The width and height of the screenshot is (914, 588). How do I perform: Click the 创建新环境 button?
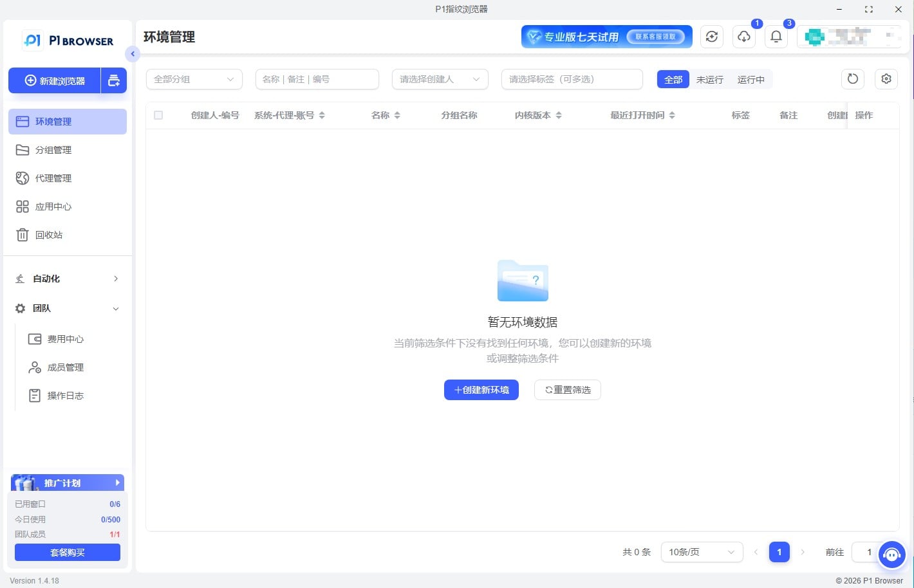[x=481, y=390]
